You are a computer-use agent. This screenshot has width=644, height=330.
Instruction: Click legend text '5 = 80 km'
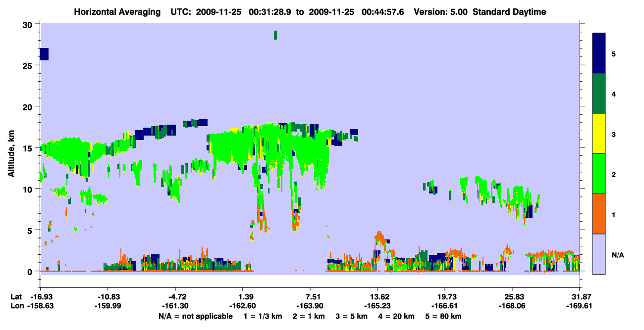tap(444, 316)
